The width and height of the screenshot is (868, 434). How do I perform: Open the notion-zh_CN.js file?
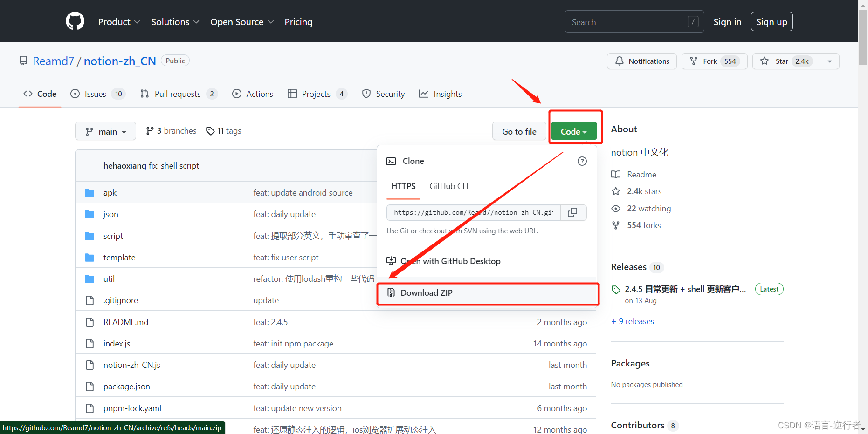click(x=132, y=365)
